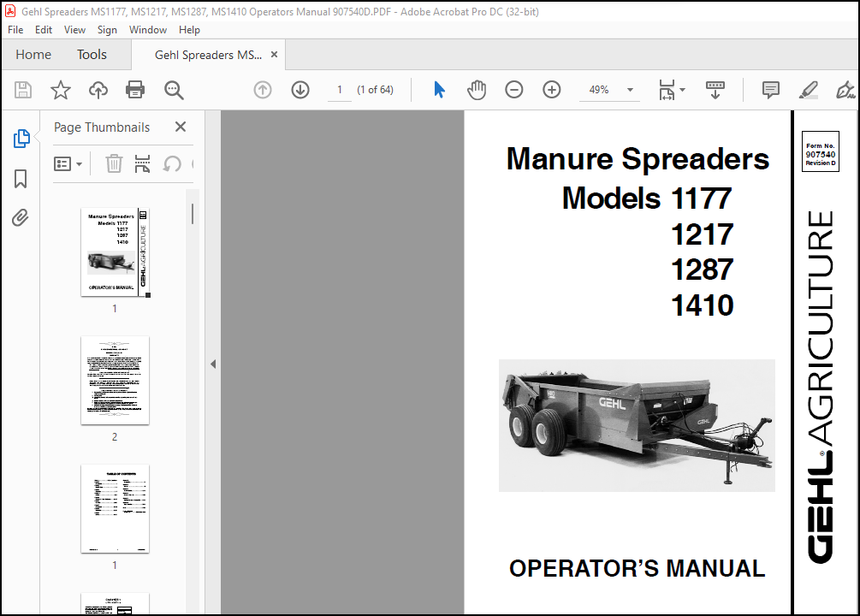
Task: Click the Save file icon
Action: pos(23,90)
